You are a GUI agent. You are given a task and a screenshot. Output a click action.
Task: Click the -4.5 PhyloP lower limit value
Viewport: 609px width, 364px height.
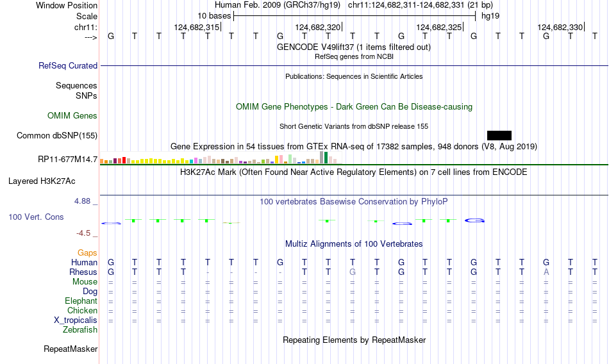pos(83,233)
